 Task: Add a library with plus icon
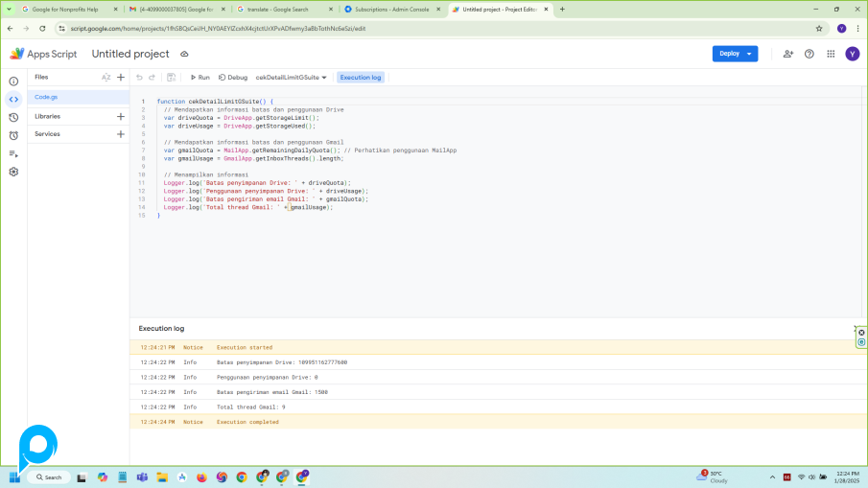coord(121,116)
